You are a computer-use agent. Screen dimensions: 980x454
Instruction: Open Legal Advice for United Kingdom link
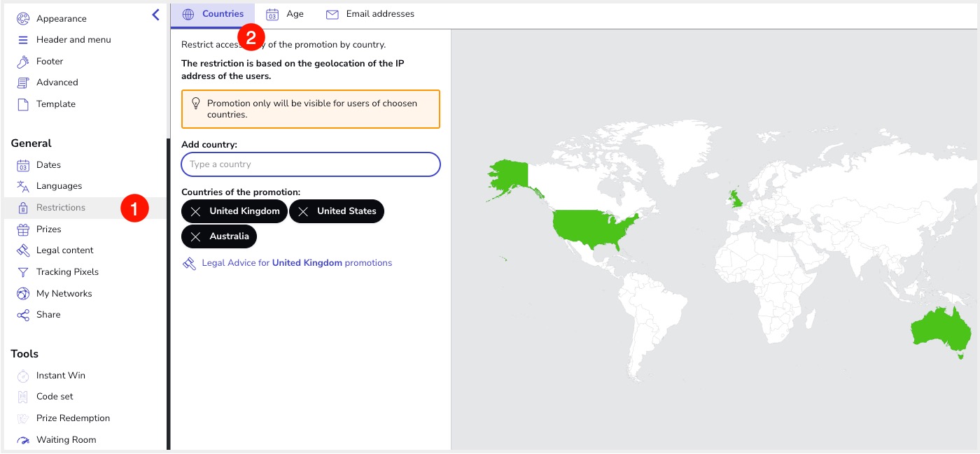(x=296, y=263)
